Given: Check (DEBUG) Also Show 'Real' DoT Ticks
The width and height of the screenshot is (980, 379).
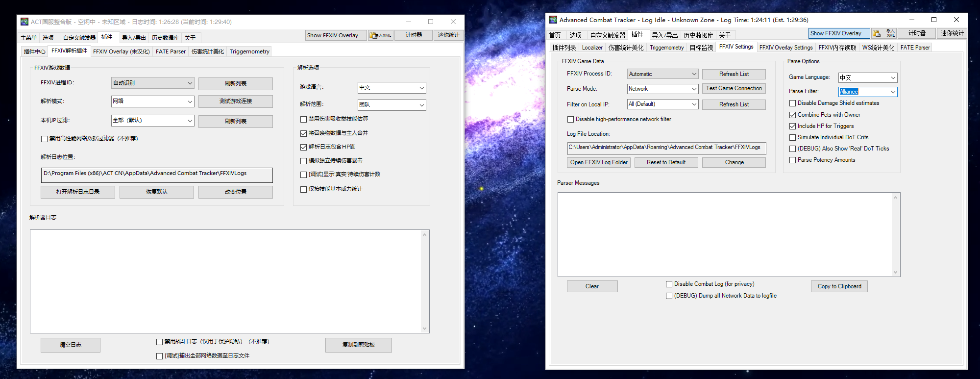Looking at the screenshot, I should [x=792, y=149].
